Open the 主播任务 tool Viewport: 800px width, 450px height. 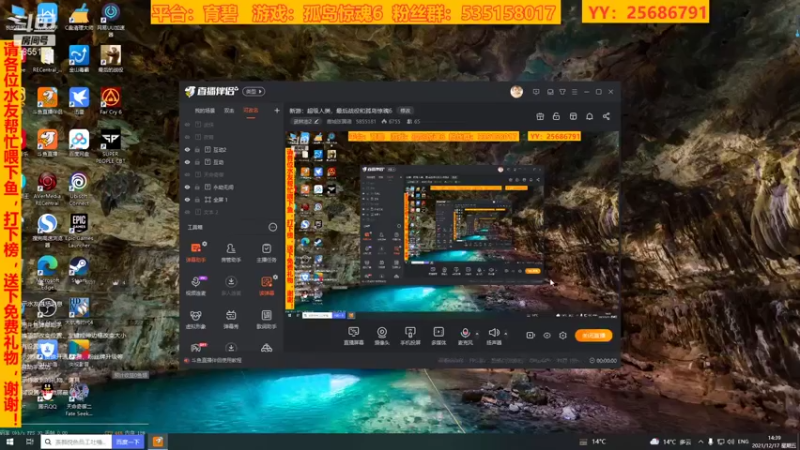(x=266, y=253)
